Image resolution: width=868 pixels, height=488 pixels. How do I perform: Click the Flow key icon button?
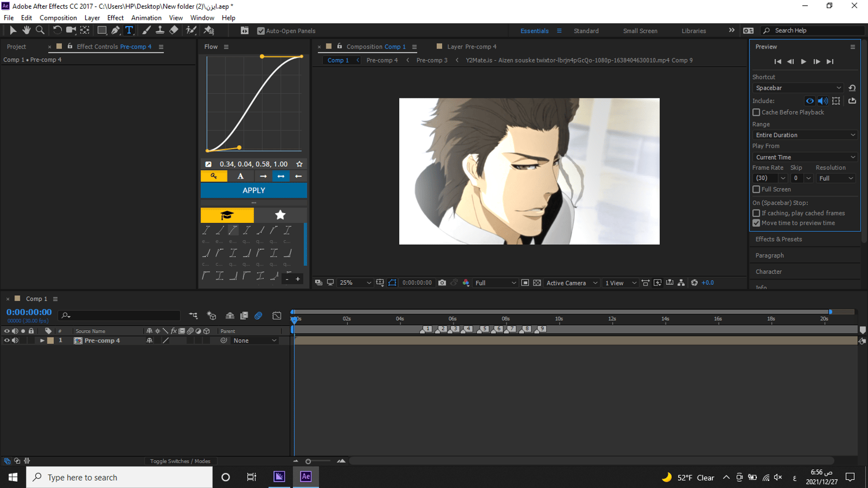pyautogui.click(x=214, y=176)
